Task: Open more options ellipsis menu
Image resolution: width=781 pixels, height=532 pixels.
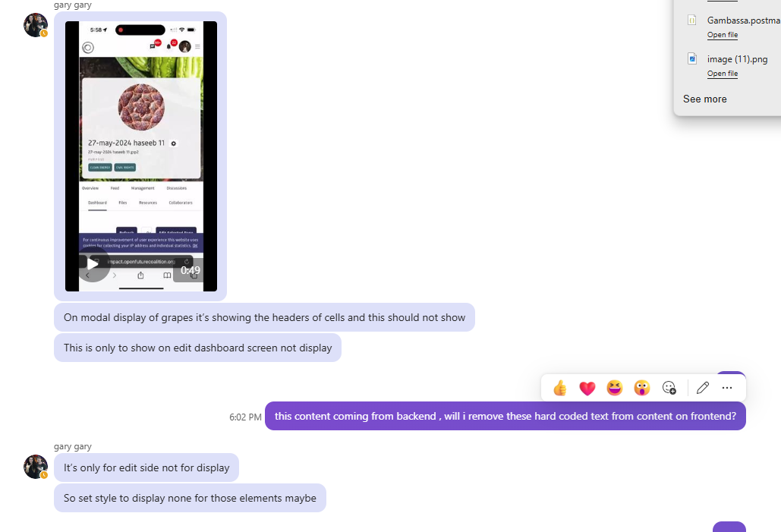Action: pos(727,388)
